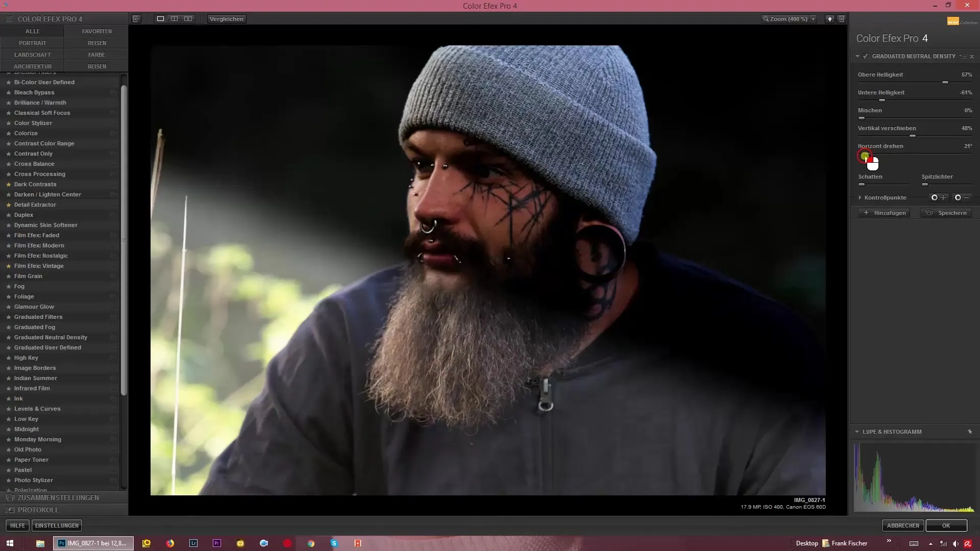Switch to Photoshop IMG_0827-1 taskbar window
Image resolution: width=980 pixels, height=551 pixels.
point(93,543)
